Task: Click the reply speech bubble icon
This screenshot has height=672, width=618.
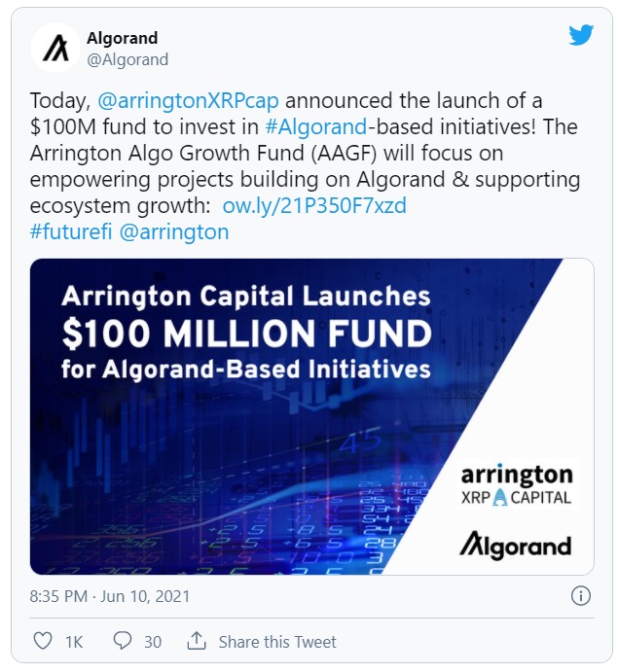Action: pyautogui.click(x=123, y=641)
